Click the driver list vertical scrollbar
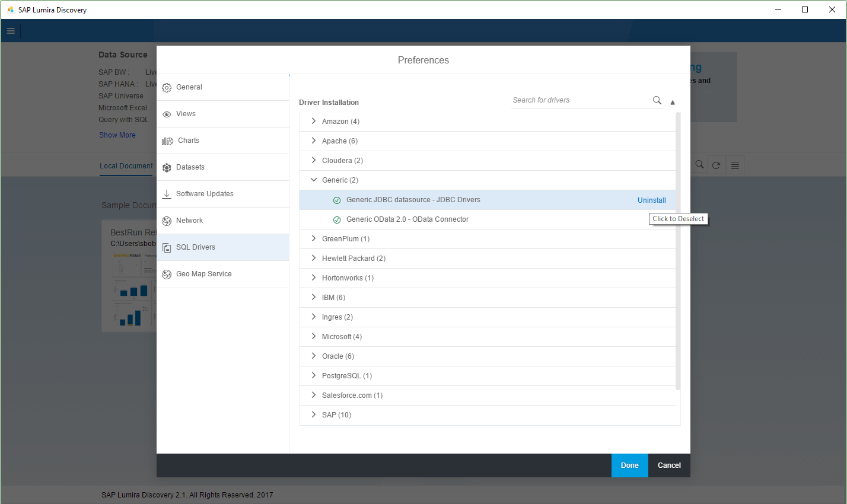 (x=678, y=251)
